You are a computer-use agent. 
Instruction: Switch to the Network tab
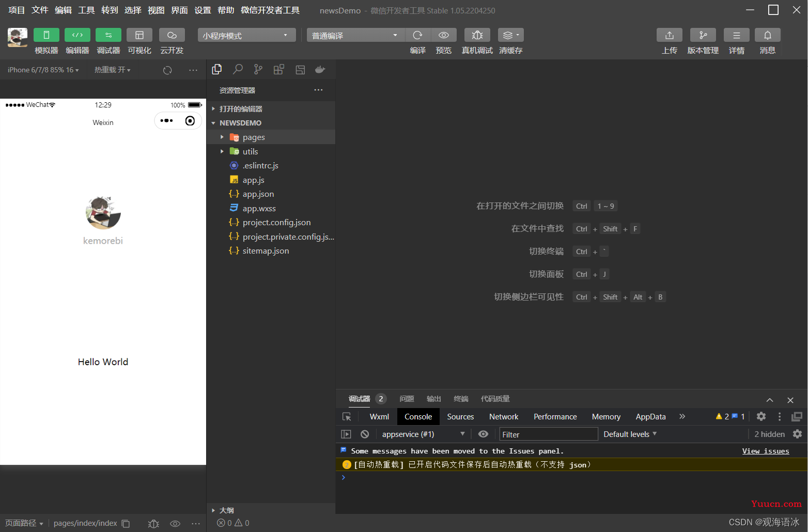pos(504,417)
